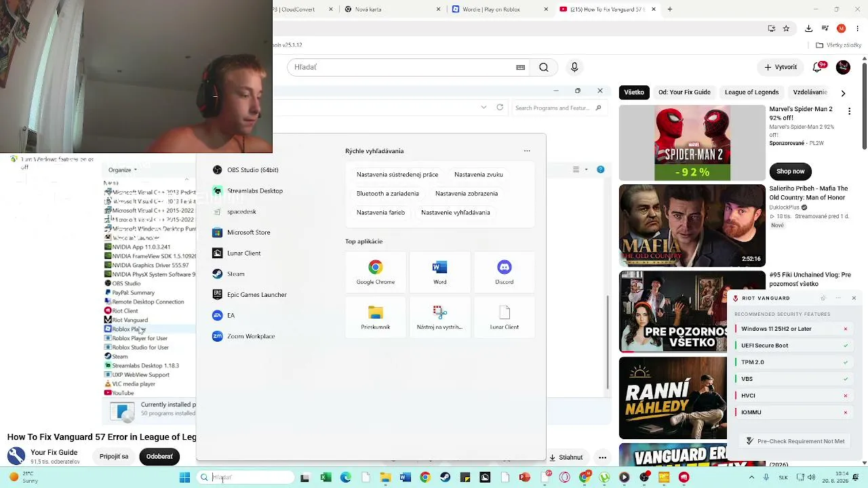Click the taskbar search box
Viewport: 868px width, 488px height.
tap(246, 478)
